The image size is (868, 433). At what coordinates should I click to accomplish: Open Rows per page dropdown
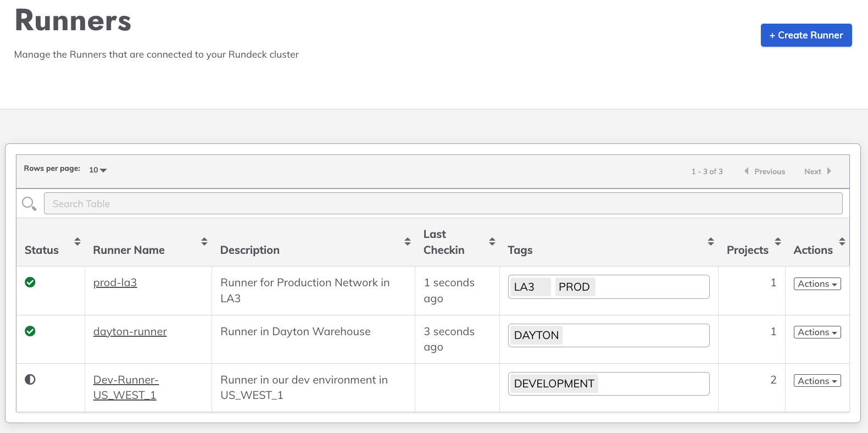pos(98,170)
